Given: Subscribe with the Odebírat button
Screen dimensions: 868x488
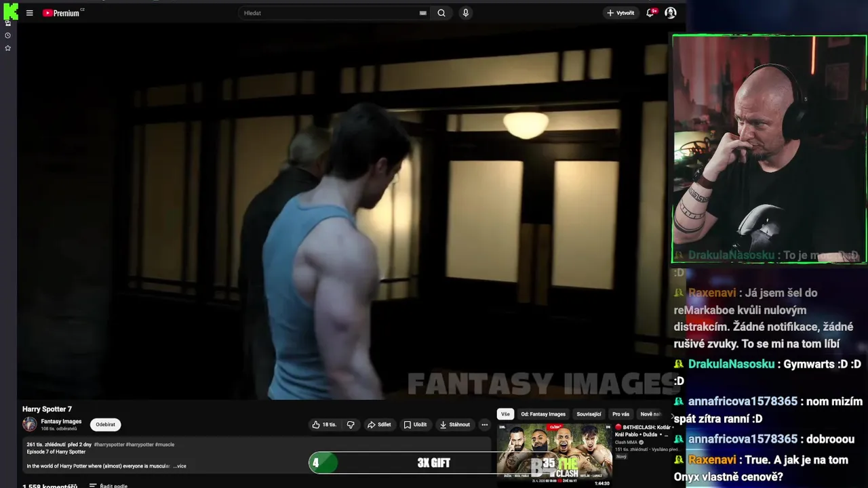Looking at the screenshot, I should (x=105, y=425).
